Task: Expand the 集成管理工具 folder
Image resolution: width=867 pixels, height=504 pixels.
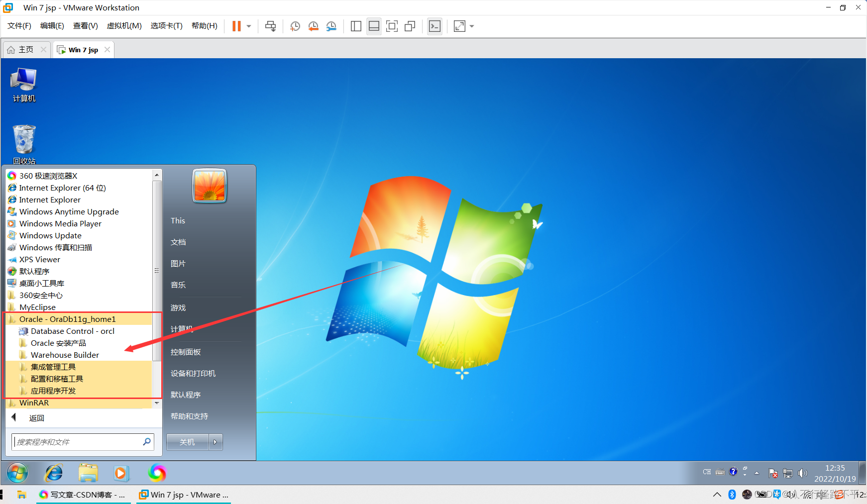Action: 80,367
